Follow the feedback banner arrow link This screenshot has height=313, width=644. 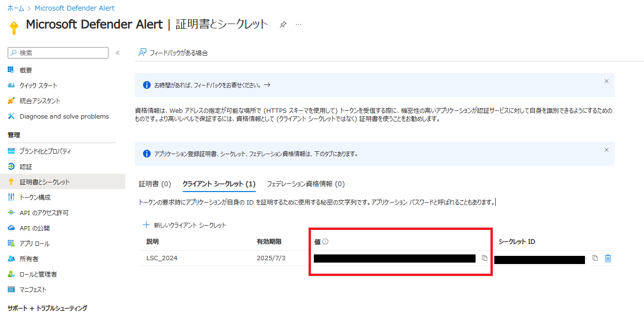267,84
